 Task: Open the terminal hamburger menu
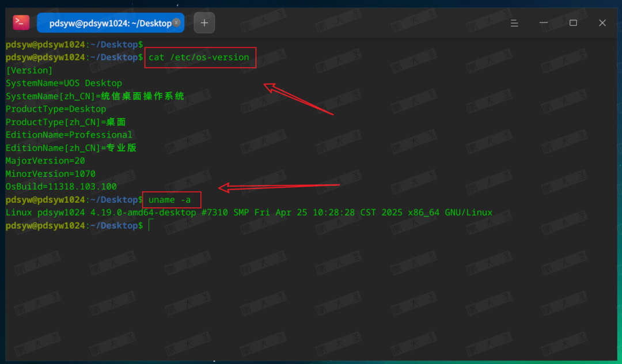(x=514, y=23)
